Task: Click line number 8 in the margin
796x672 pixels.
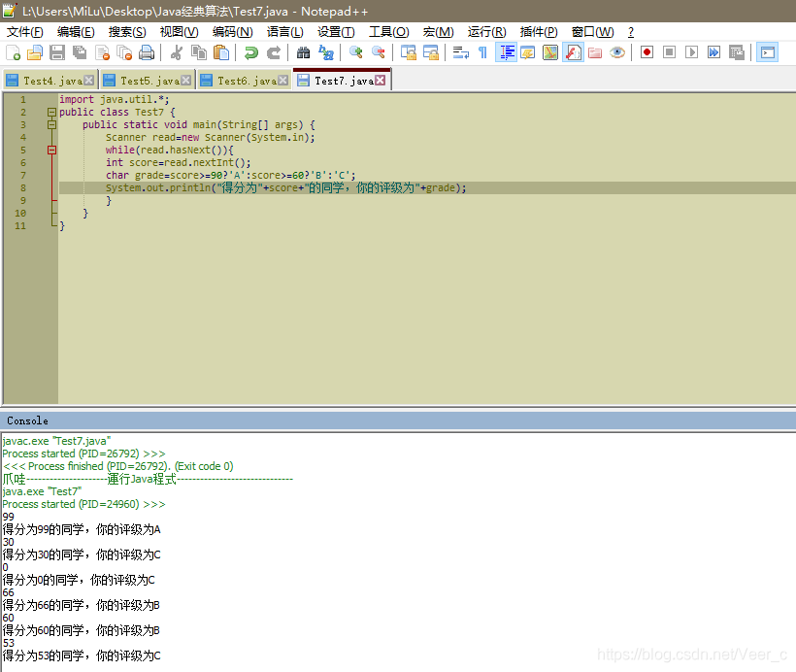Action: coord(23,188)
